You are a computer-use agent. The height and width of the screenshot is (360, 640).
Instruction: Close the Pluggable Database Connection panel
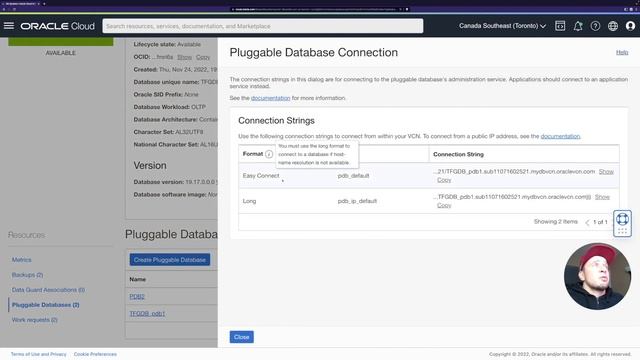tap(242, 337)
